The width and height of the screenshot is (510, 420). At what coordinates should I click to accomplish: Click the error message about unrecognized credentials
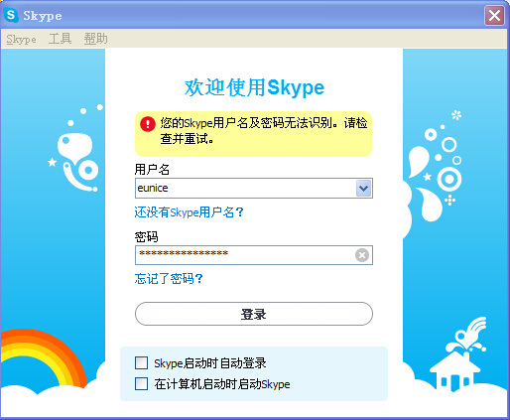pos(264,131)
